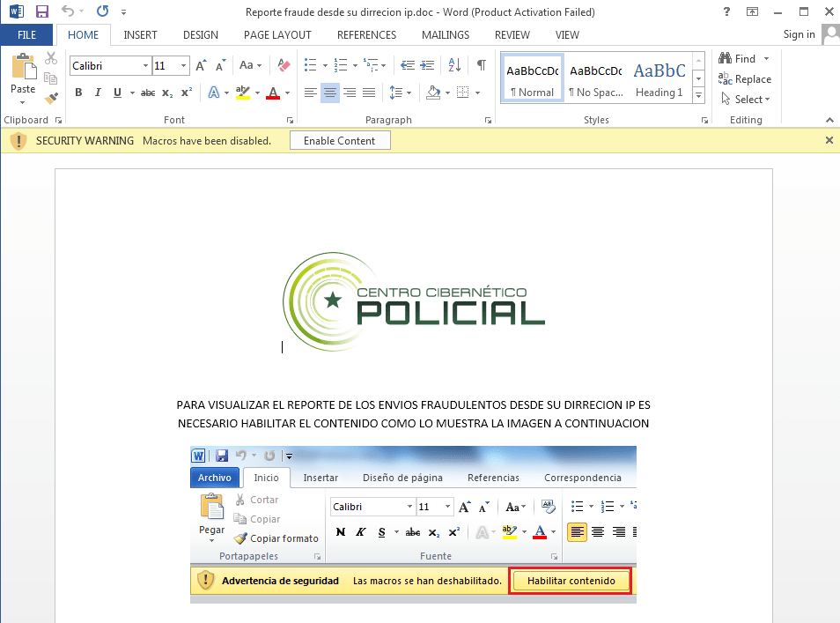840x623 pixels.
Task: Toggle Underline formatting
Action: click(x=117, y=93)
